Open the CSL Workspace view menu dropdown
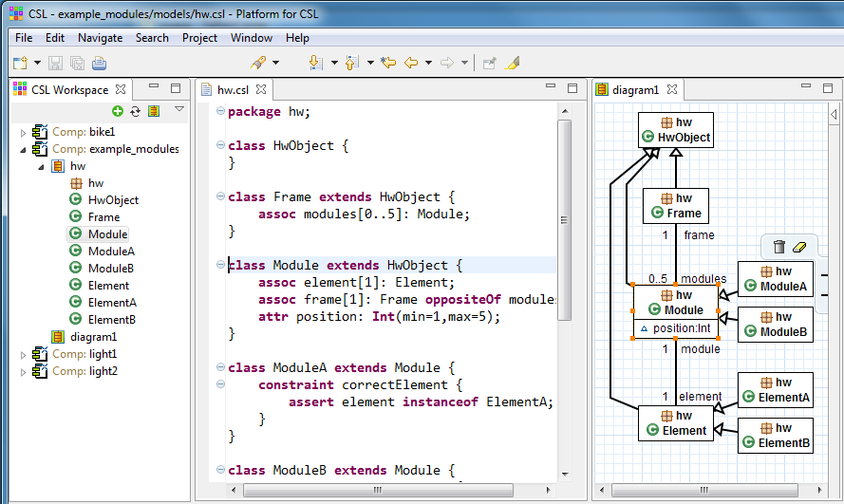 coord(178,111)
